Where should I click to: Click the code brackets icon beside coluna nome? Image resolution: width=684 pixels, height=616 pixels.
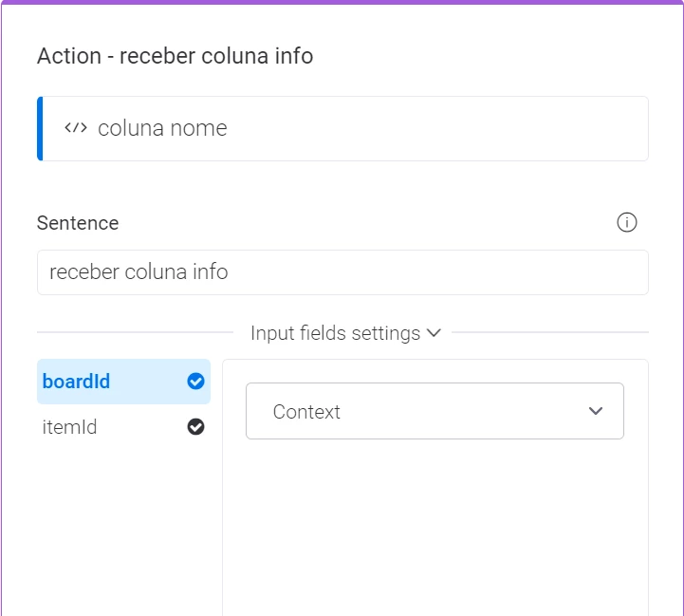76,128
